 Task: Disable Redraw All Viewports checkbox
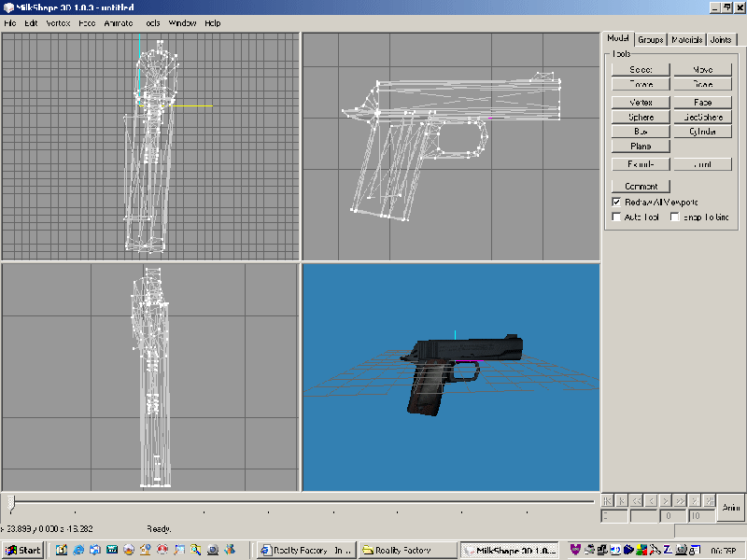click(x=616, y=202)
